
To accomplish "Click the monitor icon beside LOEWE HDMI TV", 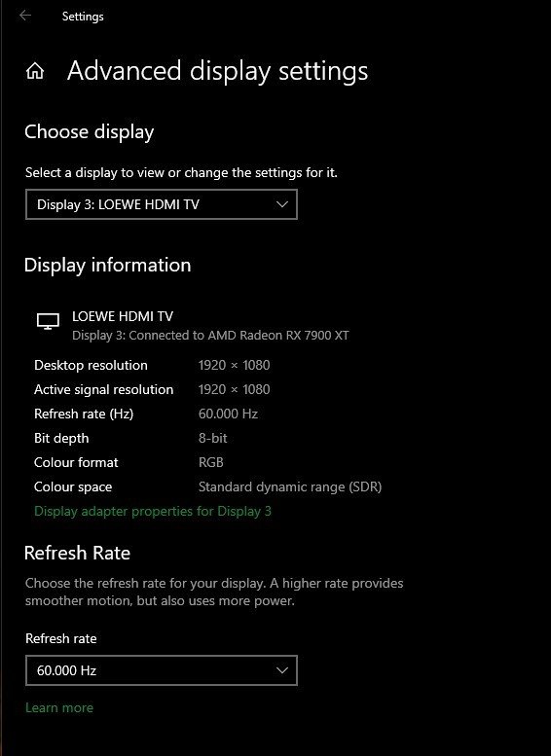I will [48, 321].
